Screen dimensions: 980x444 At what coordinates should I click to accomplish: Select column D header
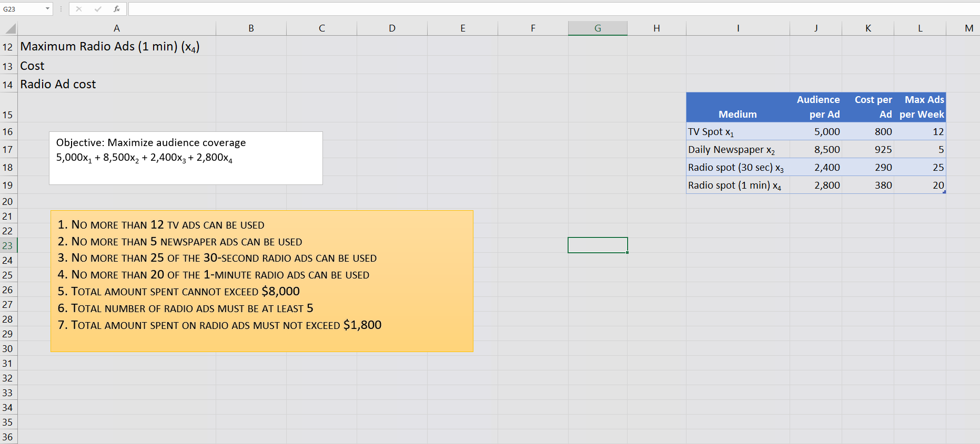point(392,28)
